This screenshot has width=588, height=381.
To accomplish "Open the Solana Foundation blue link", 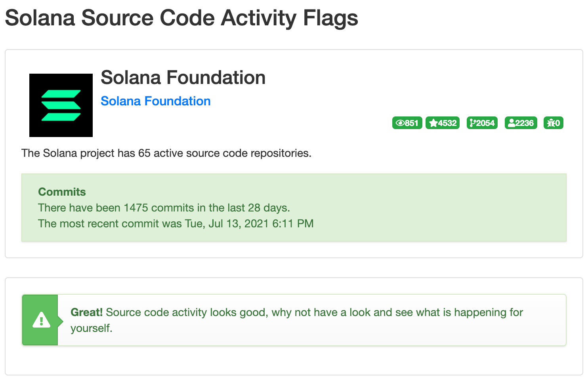I will [155, 101].
